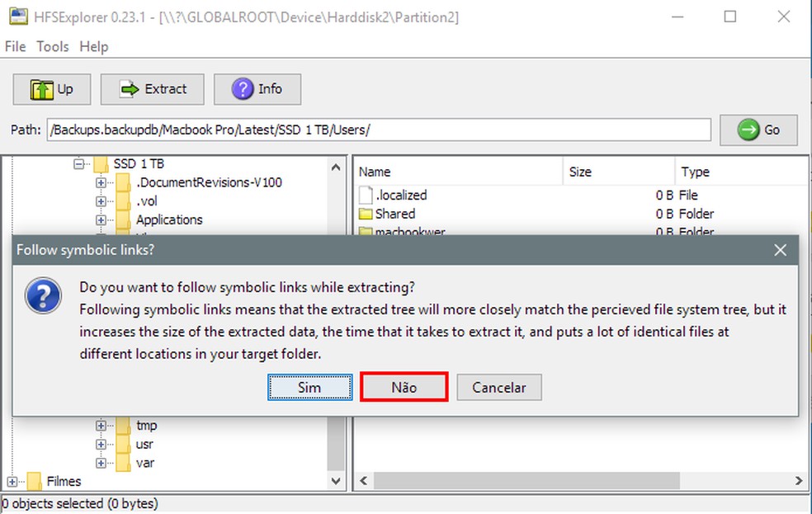The height and width of the screenshot is (514, 812).
Task: Expand the var tree node
Action: 101,463
